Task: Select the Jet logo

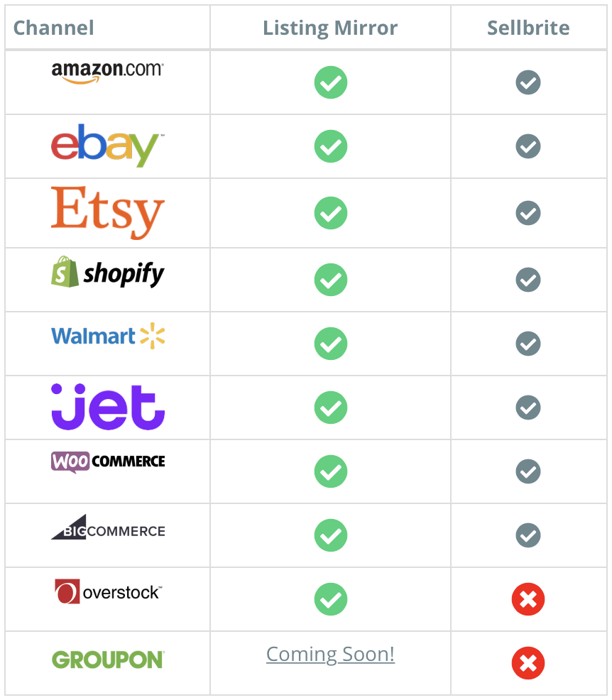Action: [x=108, y=407]
